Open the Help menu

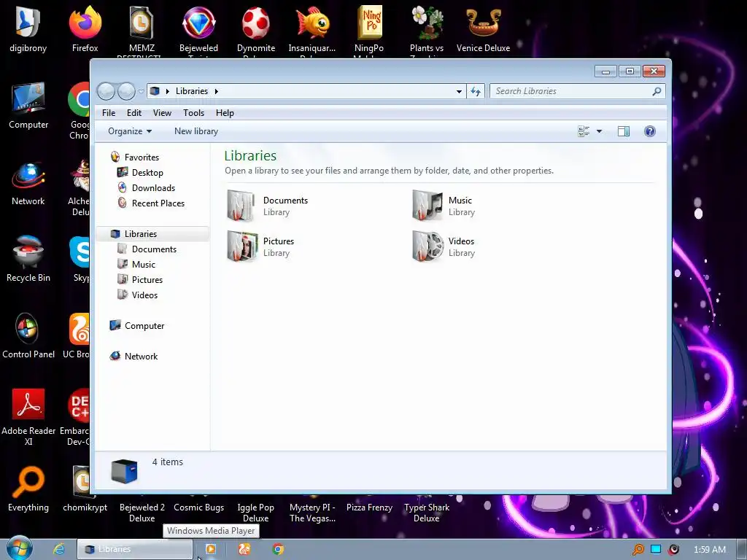click(225, 113)
